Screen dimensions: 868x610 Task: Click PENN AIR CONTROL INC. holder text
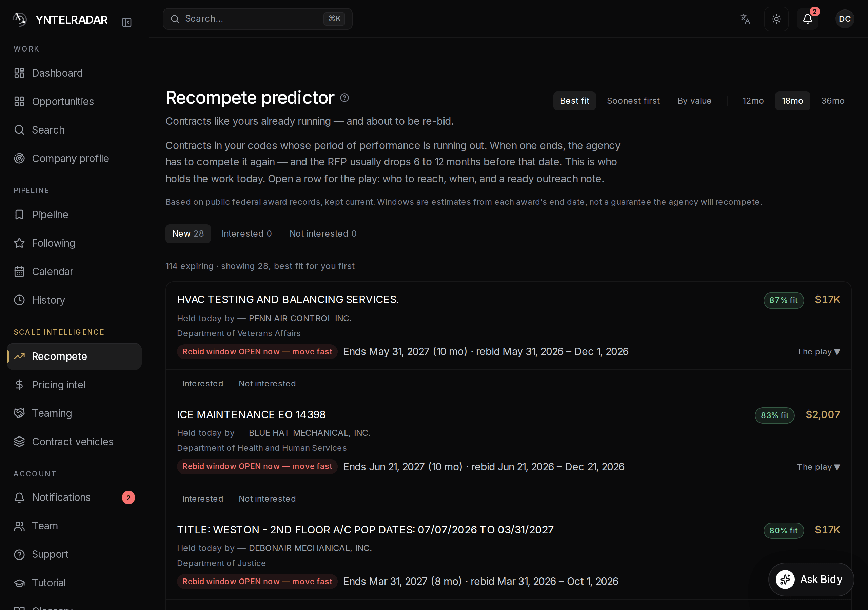tap(300, 319)
